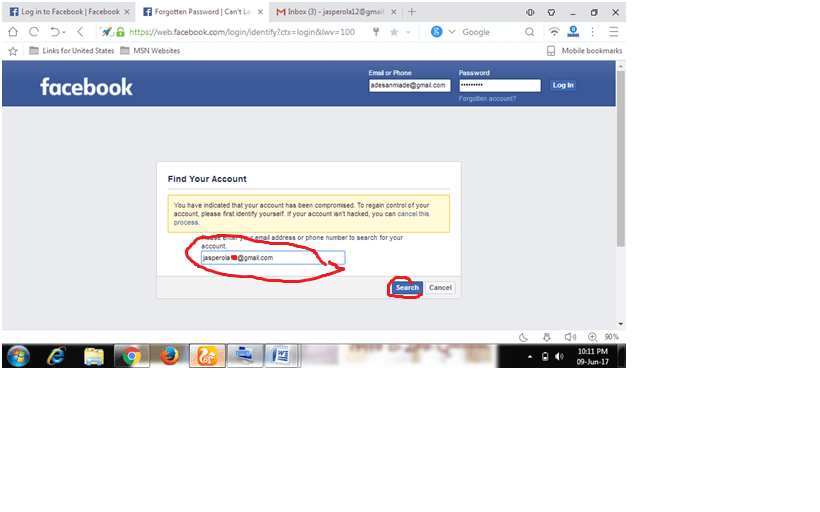Click the Password field in header

(x=500, y=85)
